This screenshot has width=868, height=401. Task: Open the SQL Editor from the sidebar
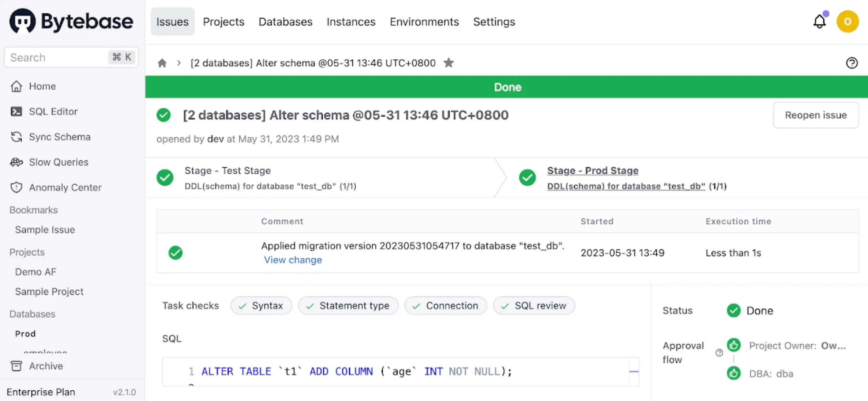click(53, 112)
